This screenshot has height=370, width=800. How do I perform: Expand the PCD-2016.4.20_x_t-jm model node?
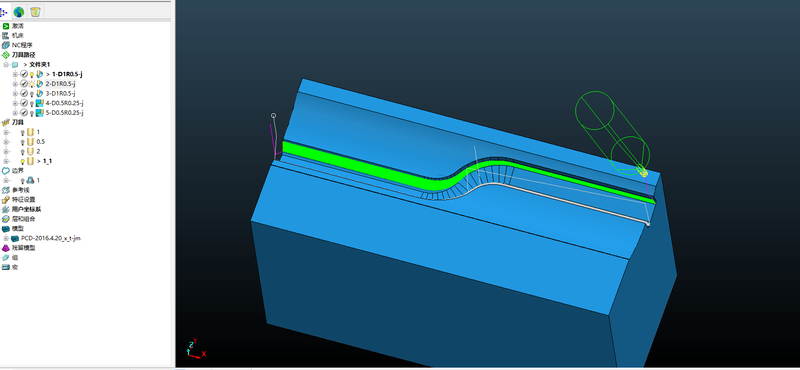click(6, 238)
